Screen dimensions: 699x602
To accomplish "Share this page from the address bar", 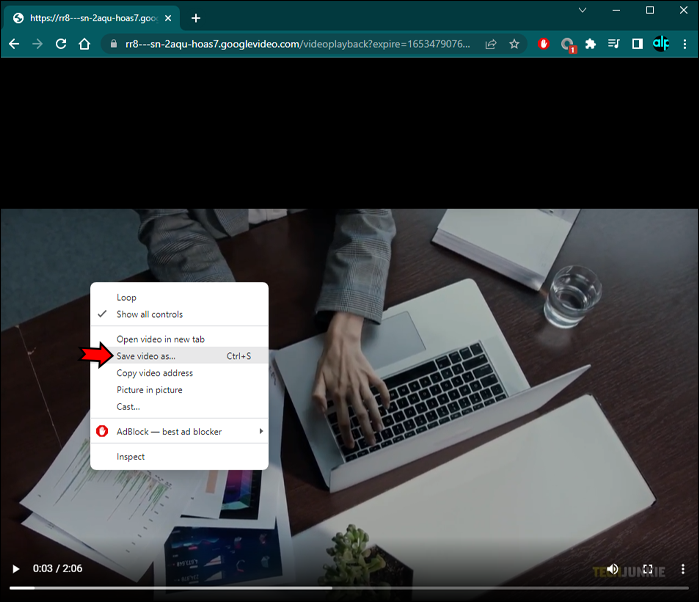I will tap(491, 44).
